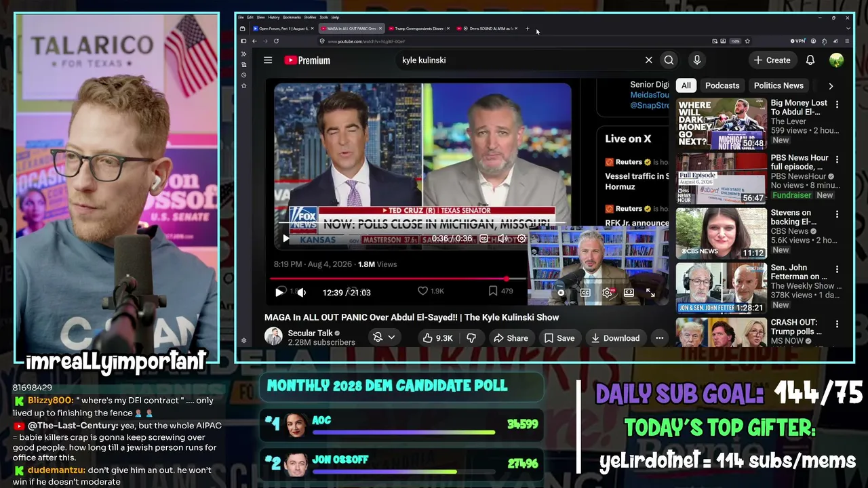The image size is (868, 488).
Task: Reload the current YouTube page
Action: pos(276,41)
